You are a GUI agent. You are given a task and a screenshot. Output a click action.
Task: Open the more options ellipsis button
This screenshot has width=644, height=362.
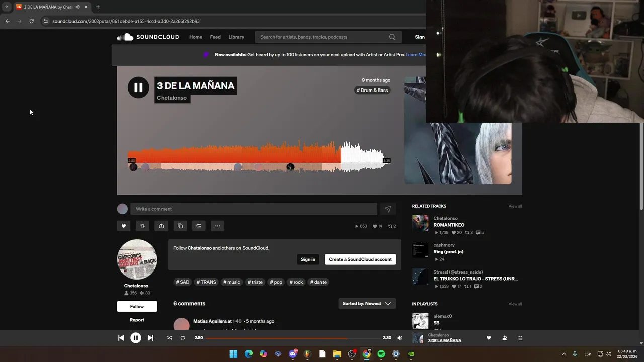click(x=217, y=226)
